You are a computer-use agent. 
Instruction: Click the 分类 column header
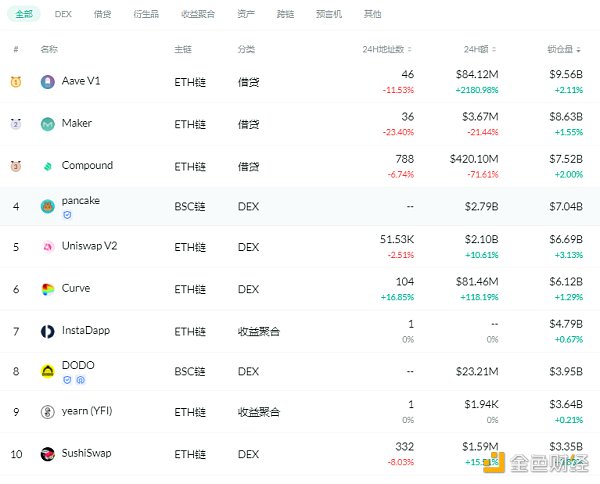[x=246, y=49]
